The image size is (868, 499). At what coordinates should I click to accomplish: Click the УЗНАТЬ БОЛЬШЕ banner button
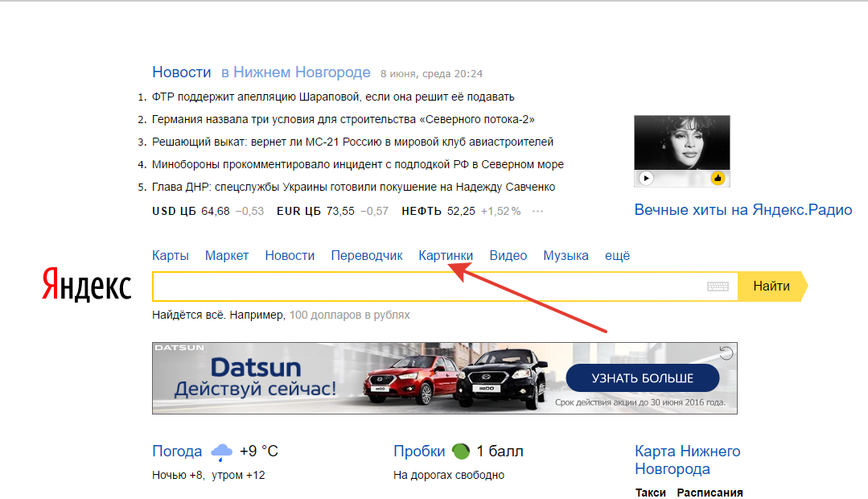tap(642, 378)
